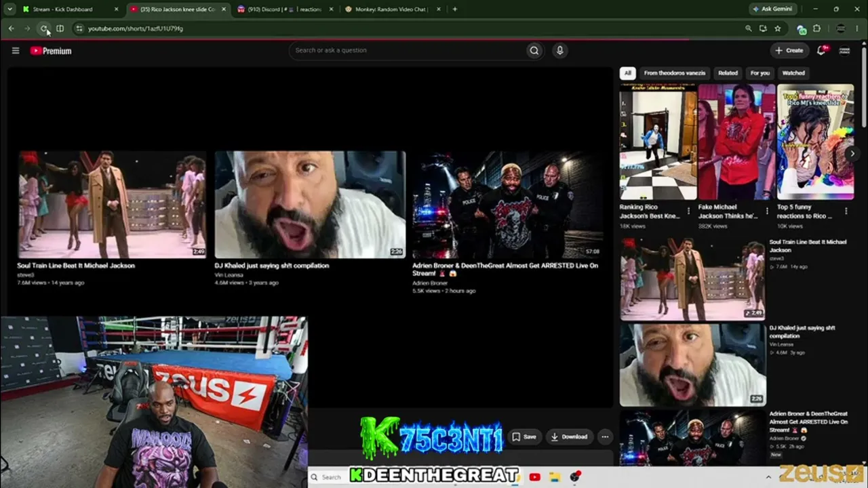Open Fake Michael Jackson short thumbnail
This screenshot has width=868, height=488.
737,142
